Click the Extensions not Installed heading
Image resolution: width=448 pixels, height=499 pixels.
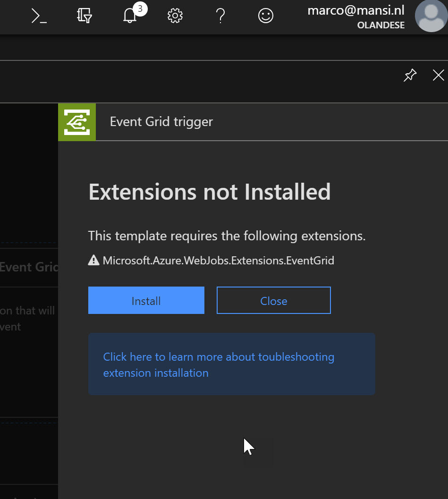(x=209, y=191)
